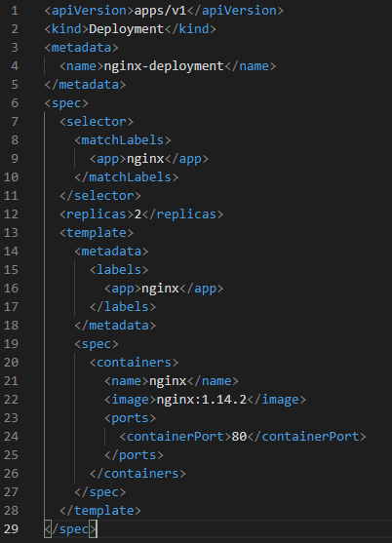Click the opening metadata tag on line 14
The image size is (392, 543).
tap(111, 252)
